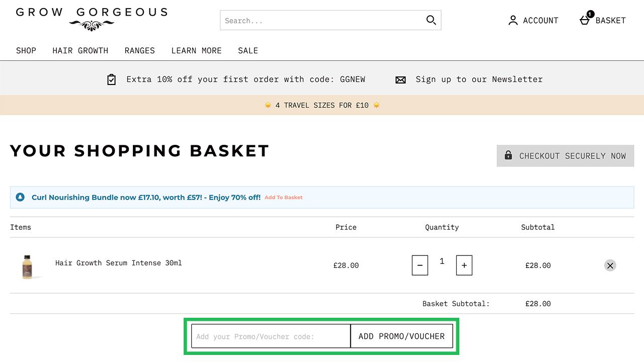Screen dimensions: 644x362
Task: Click the padlock icon on checkout button
Action: [508, 155]
